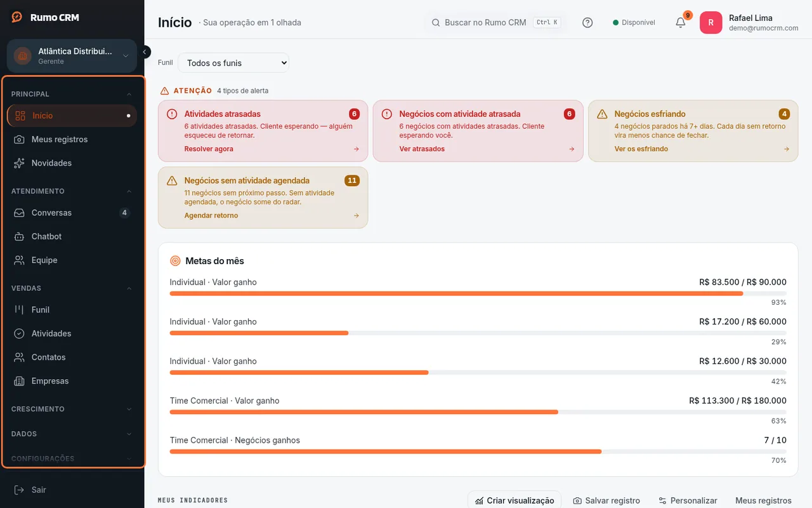This screenshot has height=508, width=812.
Task: Click the Sair logout button
Action: click(72, 490)
